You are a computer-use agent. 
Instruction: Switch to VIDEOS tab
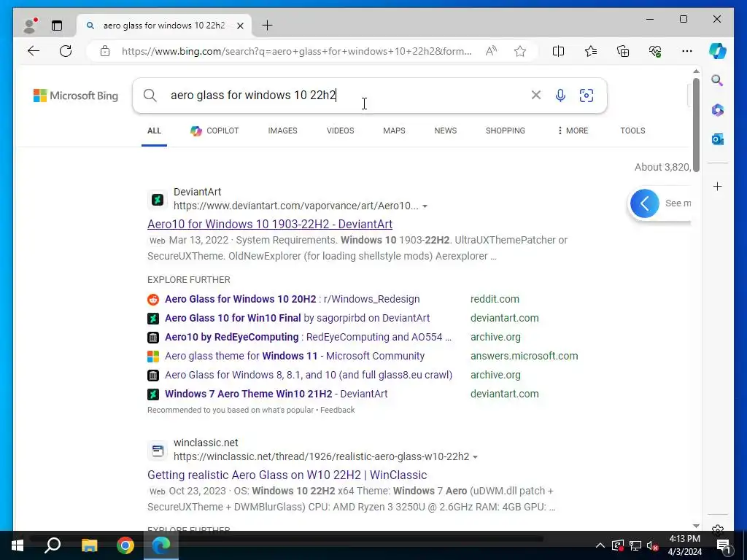click(340, 131)
